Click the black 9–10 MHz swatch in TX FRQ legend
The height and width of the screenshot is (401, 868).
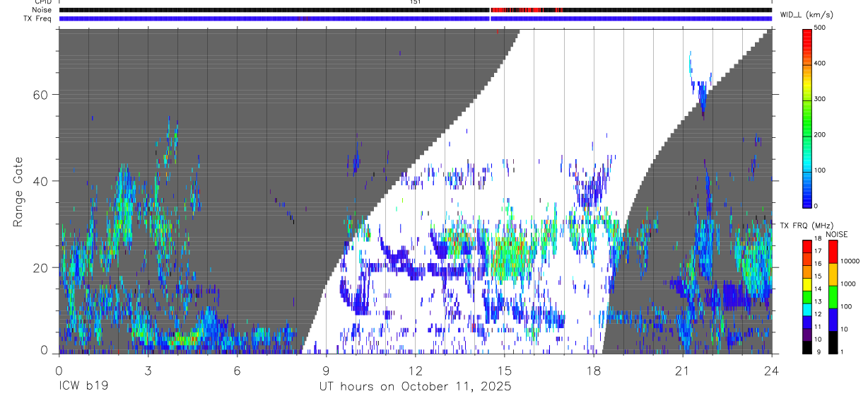(807, 347)
